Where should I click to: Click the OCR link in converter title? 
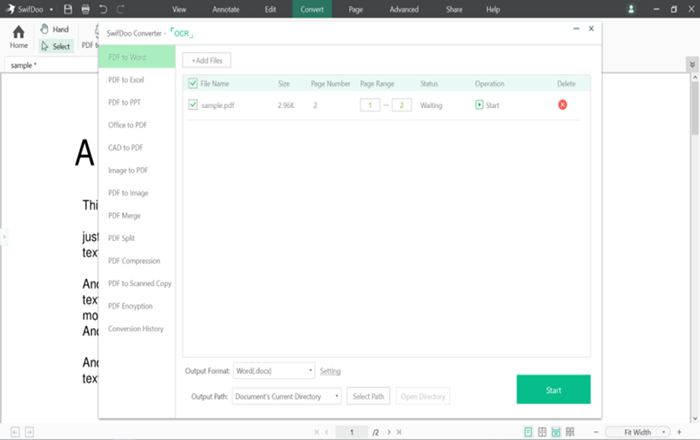(181, 33)
